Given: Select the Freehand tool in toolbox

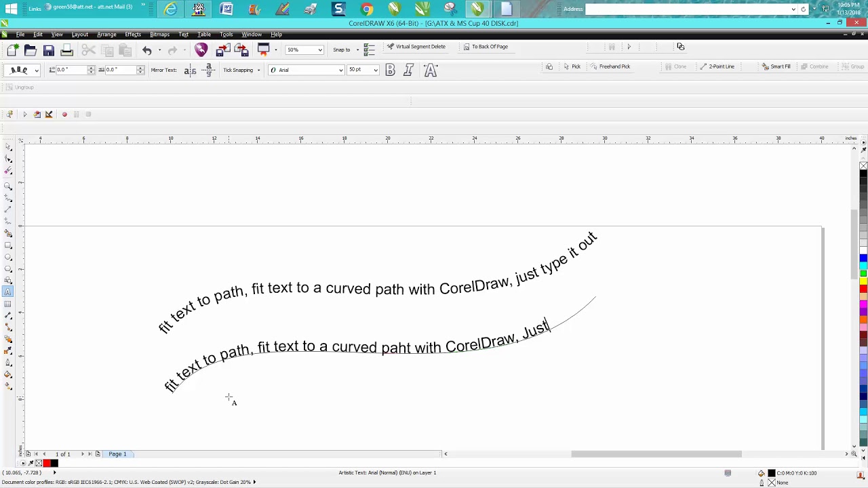Looking at the screenshot, I should (x=8, y=198).
